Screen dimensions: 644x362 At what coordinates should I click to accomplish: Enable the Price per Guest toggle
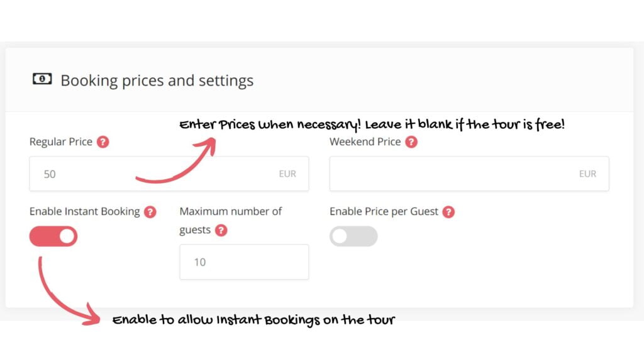(353, 236)
